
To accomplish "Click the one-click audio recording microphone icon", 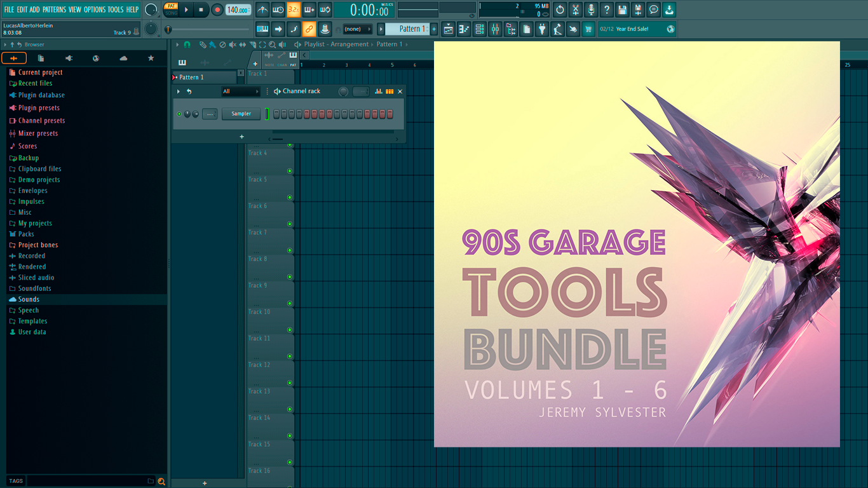I will pyautogui.click(x=591, y=10).
